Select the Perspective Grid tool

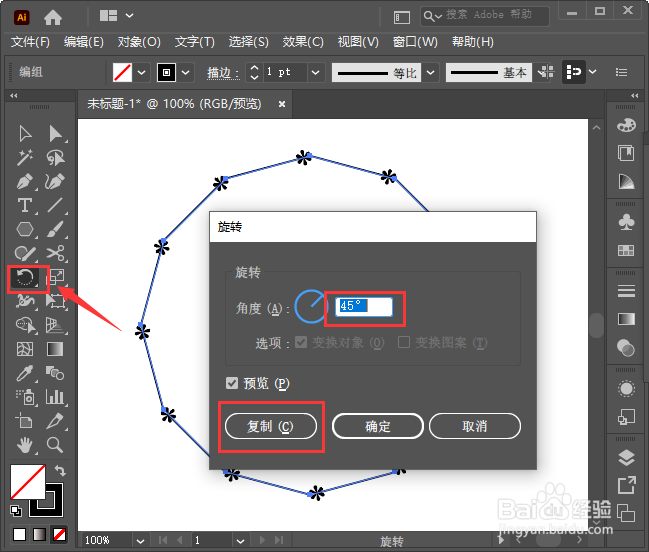coord(55,325)
